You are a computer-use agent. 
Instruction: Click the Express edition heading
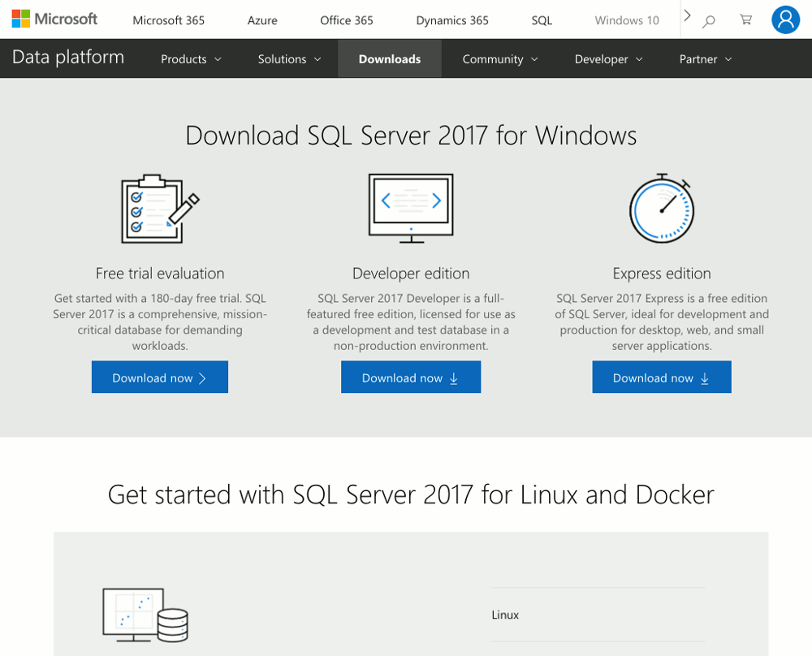coord(662,274)
